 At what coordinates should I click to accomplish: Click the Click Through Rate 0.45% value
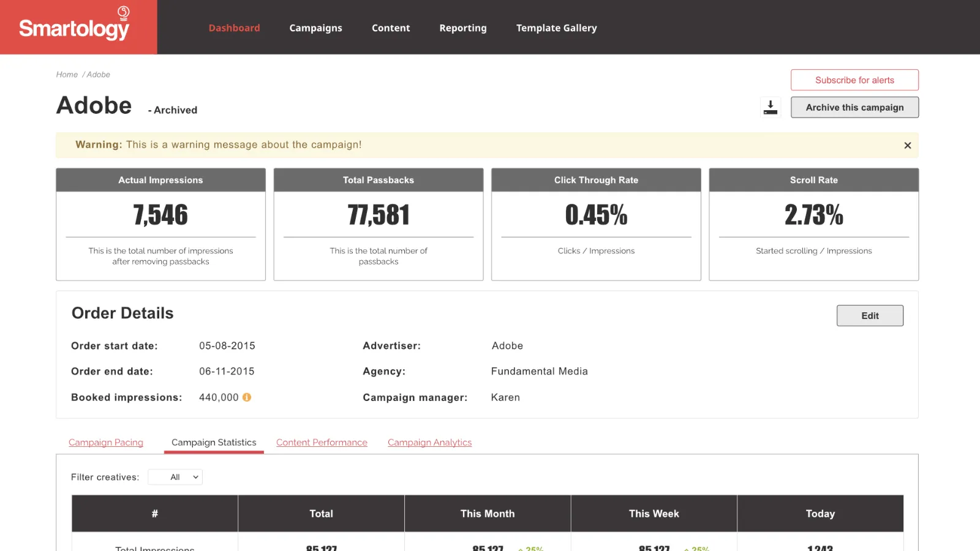pos(596,215)
